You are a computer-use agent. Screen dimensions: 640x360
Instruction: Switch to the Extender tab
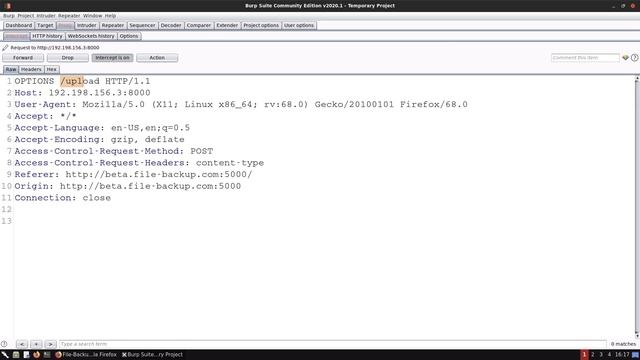227,25
